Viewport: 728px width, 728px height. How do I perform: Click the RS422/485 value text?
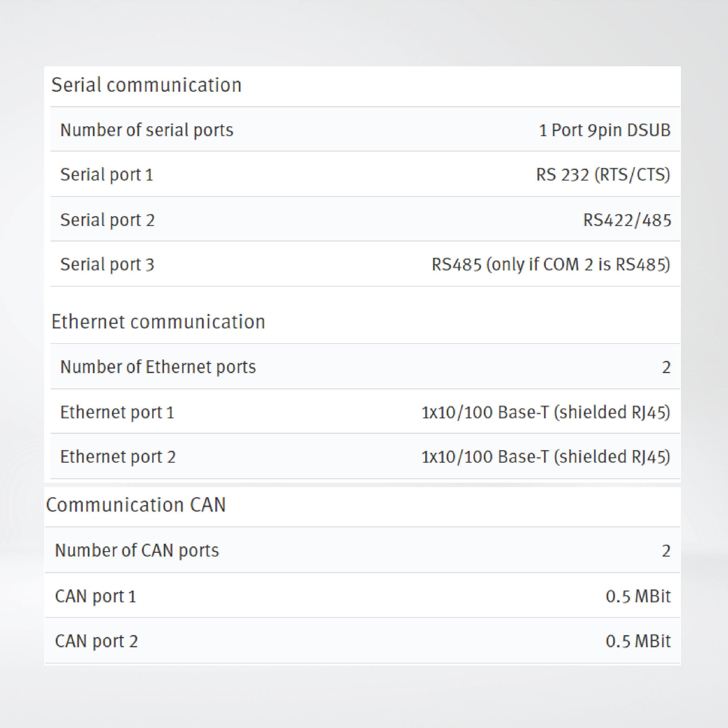coord(627,220)
